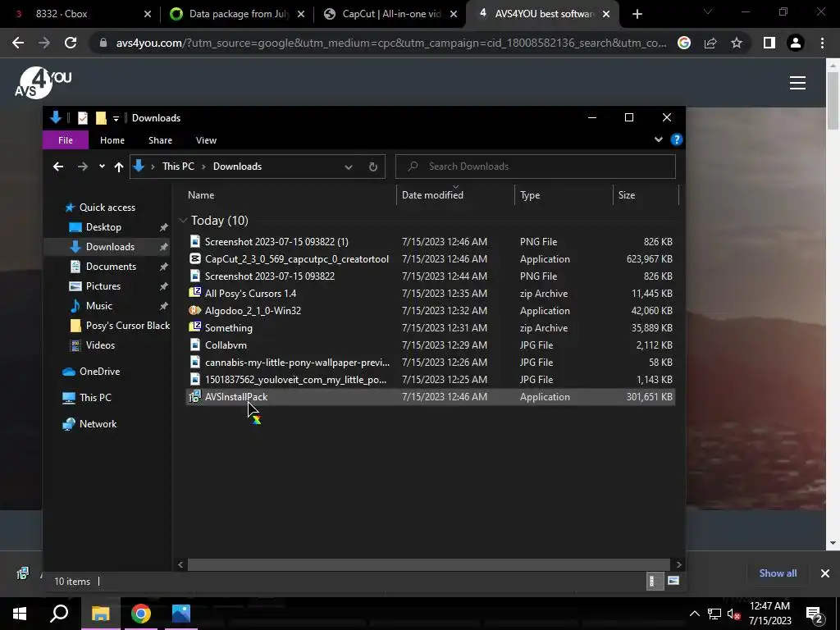Viewport: 840px width, 630px height.
Task: Open Chrome profile avatar icon
Action: 796,43
